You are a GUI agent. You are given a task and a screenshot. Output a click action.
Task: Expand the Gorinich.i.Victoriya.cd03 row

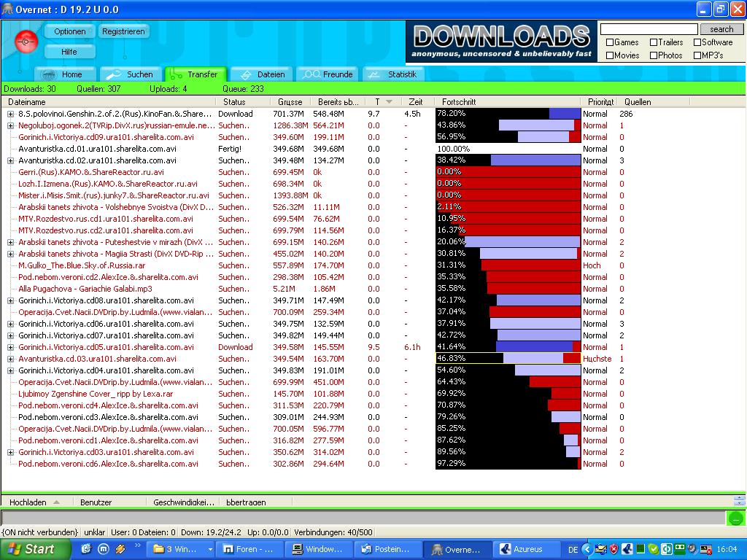(10, 452)
